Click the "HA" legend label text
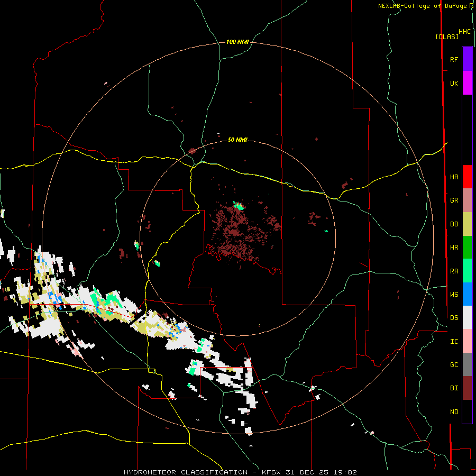This screenshot has width=476, height=476. point(454,177)
